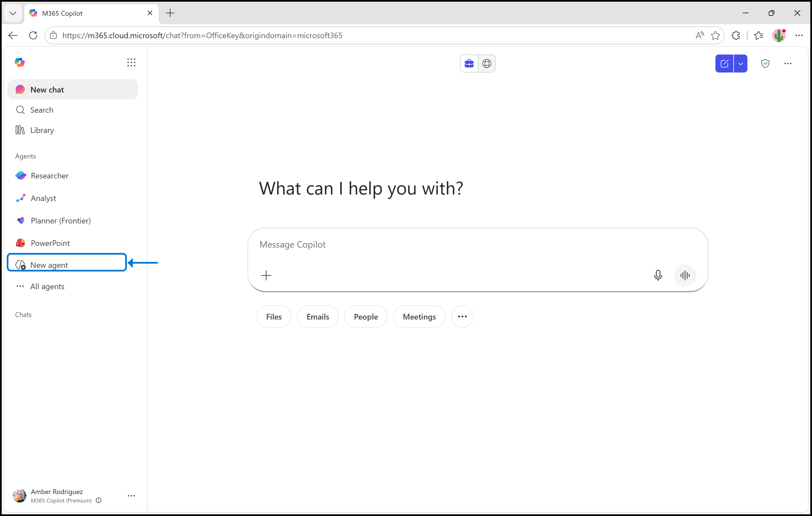Add this page to favorites star
The width and height of the screenshot is (812, 516).
point(715,35)
